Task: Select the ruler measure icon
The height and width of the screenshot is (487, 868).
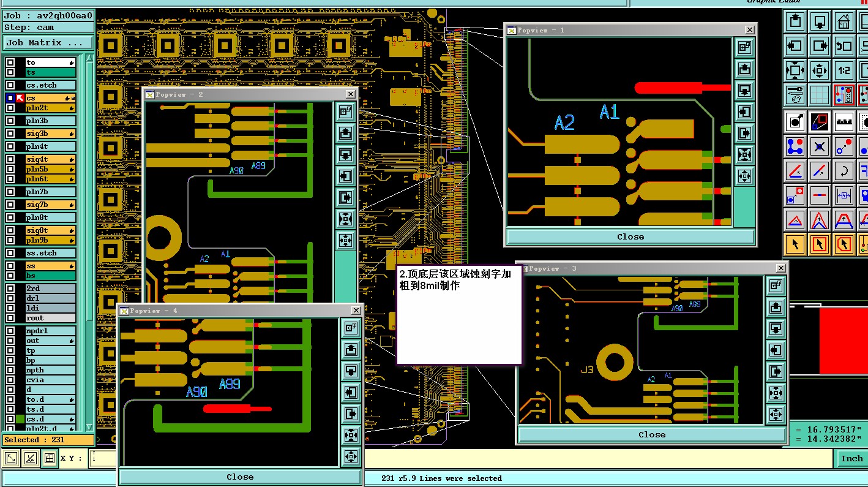Action: click(844, 122)
